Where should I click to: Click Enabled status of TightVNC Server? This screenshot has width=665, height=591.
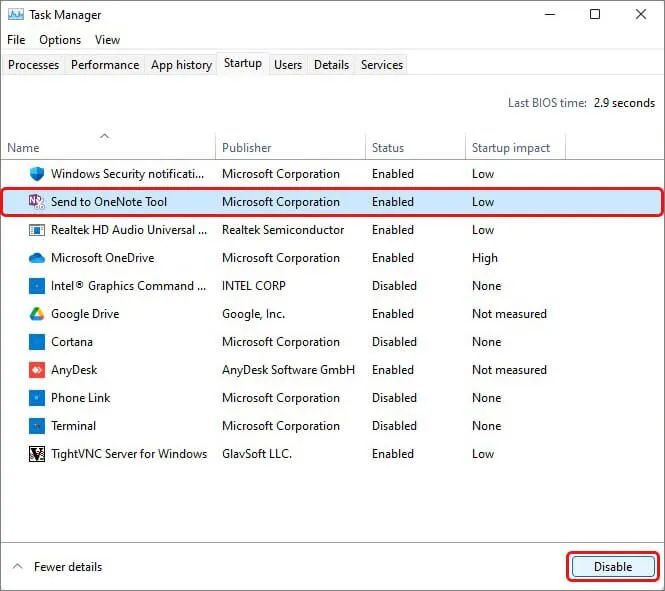(x=393, y=454)
